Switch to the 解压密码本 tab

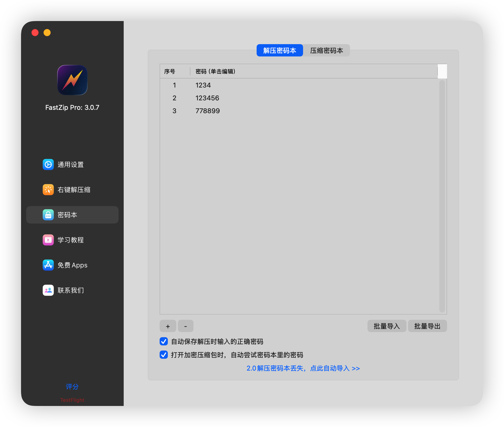click(280, 51)
